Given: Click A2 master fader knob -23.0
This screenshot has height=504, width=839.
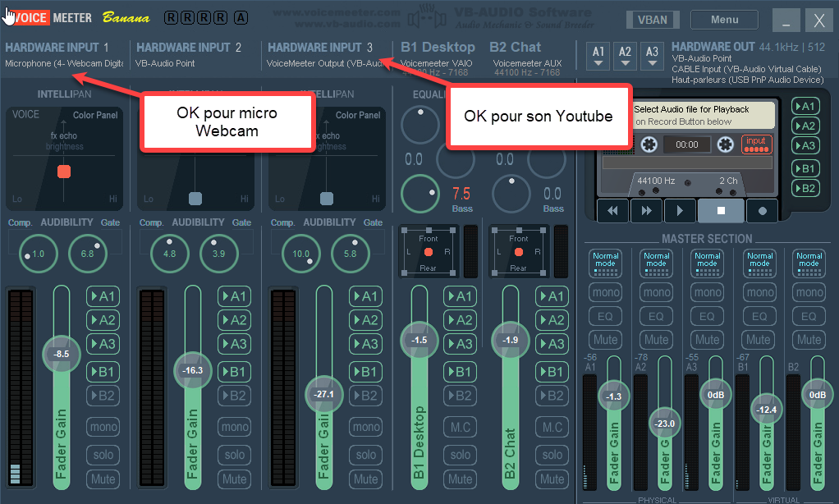Looking at the screenshot, I should pos(665,424).
